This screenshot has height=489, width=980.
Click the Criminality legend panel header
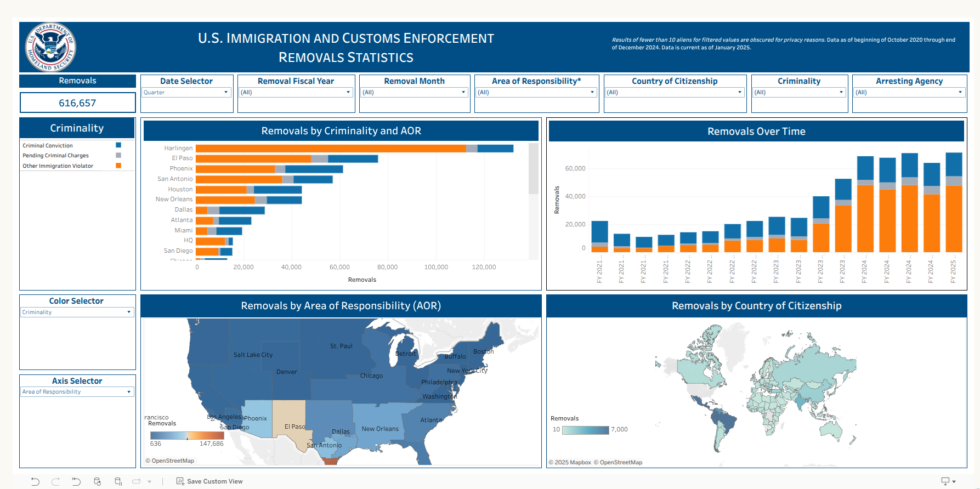click(77, 128)
